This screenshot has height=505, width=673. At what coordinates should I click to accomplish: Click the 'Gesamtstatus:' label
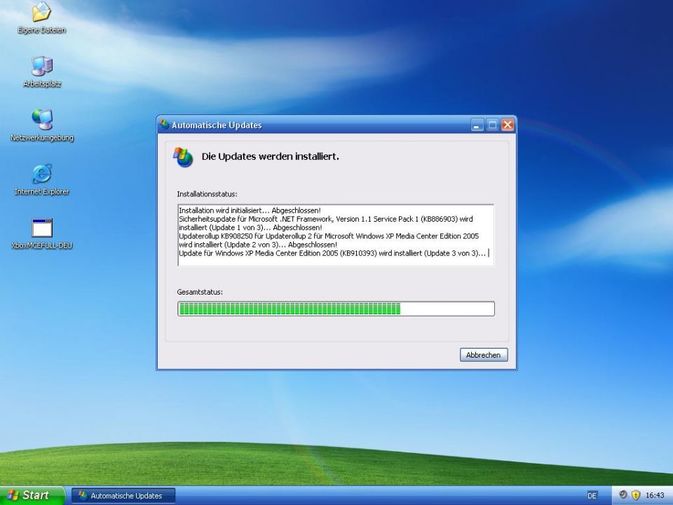pyautogui.click(x=200, y=292)
